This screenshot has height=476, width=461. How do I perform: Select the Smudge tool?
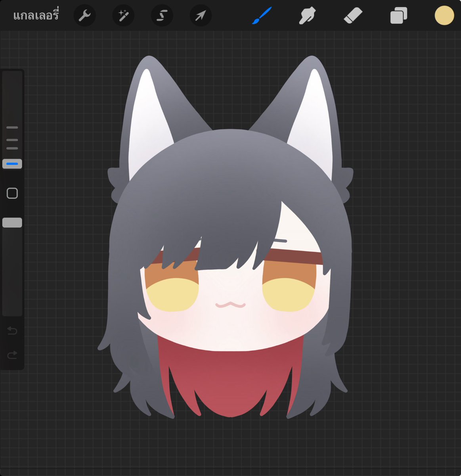(x=307, y=16)
